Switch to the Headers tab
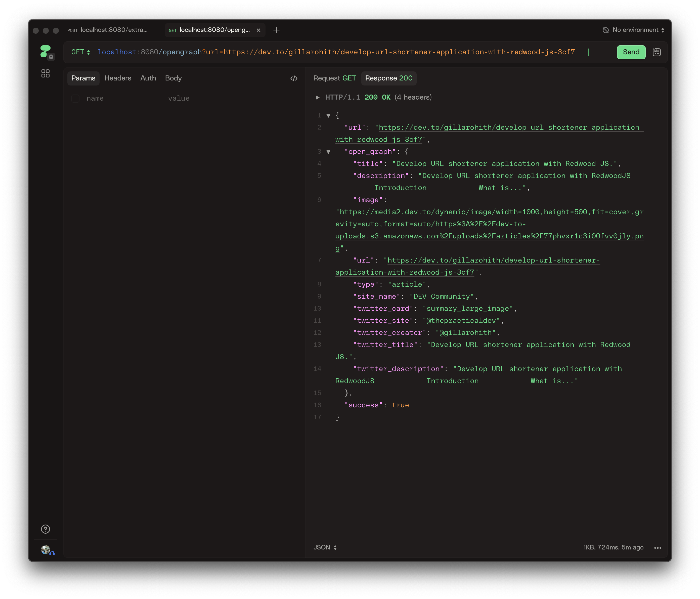Image resolution: width=700 pixels, height=599 pixels. coord(118,78)
